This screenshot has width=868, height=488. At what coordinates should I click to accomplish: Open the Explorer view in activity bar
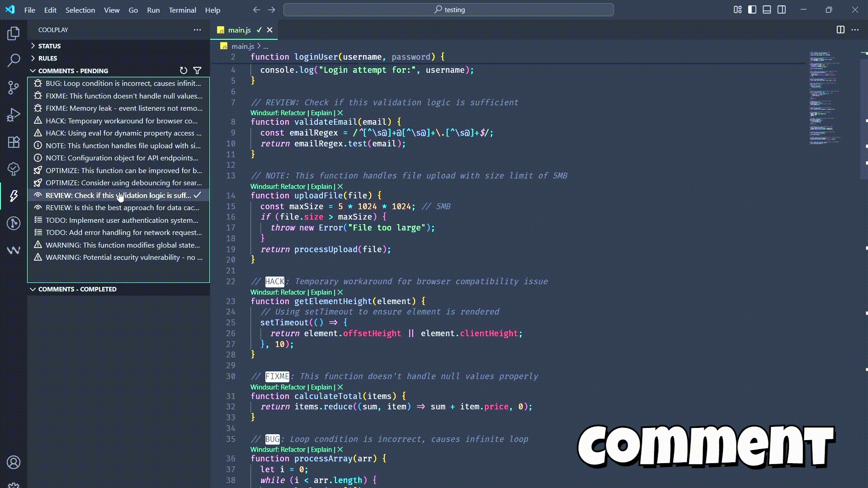(14, 33)
